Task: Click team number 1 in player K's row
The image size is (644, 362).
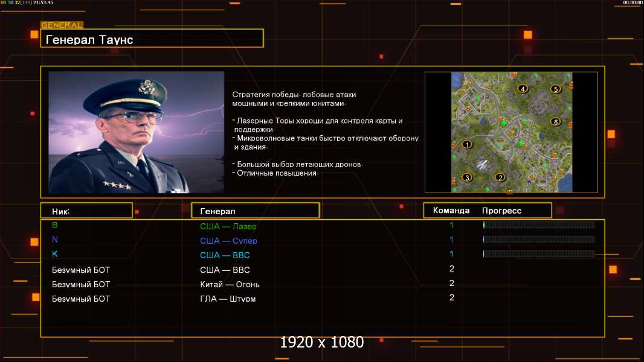Action: click(x=451, y=254)
